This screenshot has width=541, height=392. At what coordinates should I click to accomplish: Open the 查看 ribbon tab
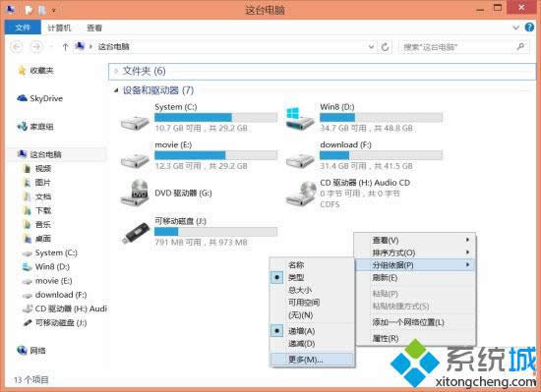click(94, 28)
